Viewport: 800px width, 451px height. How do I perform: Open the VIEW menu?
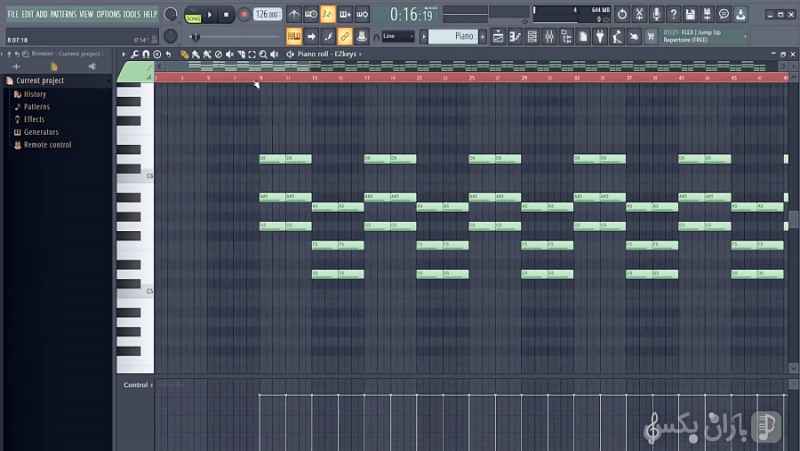click(x=86, y=14)
